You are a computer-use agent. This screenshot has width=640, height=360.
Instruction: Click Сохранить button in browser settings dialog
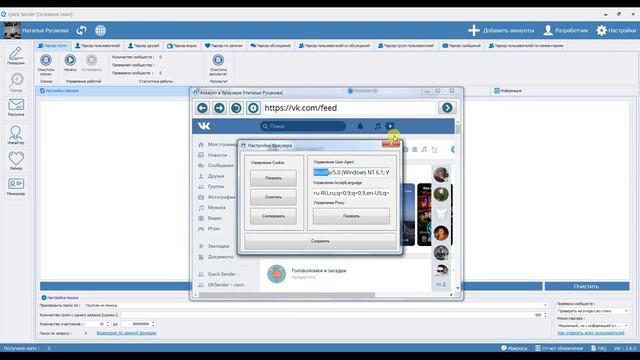pos(320,241)
